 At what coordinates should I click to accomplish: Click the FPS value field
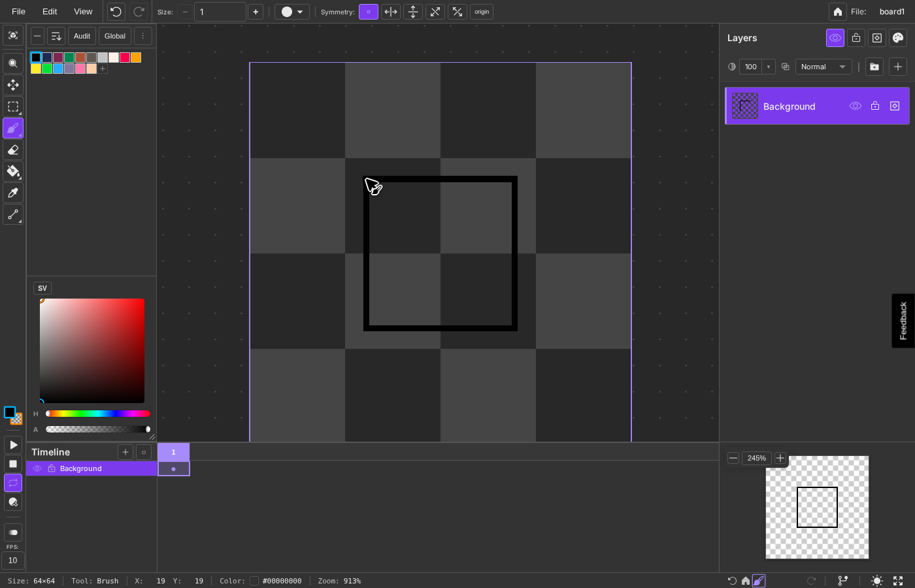pos(13,561)
